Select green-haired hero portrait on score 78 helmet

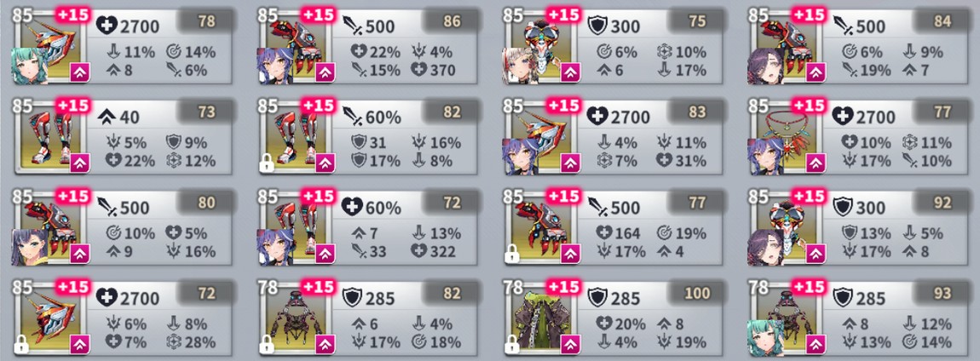[x=29, y=66]
